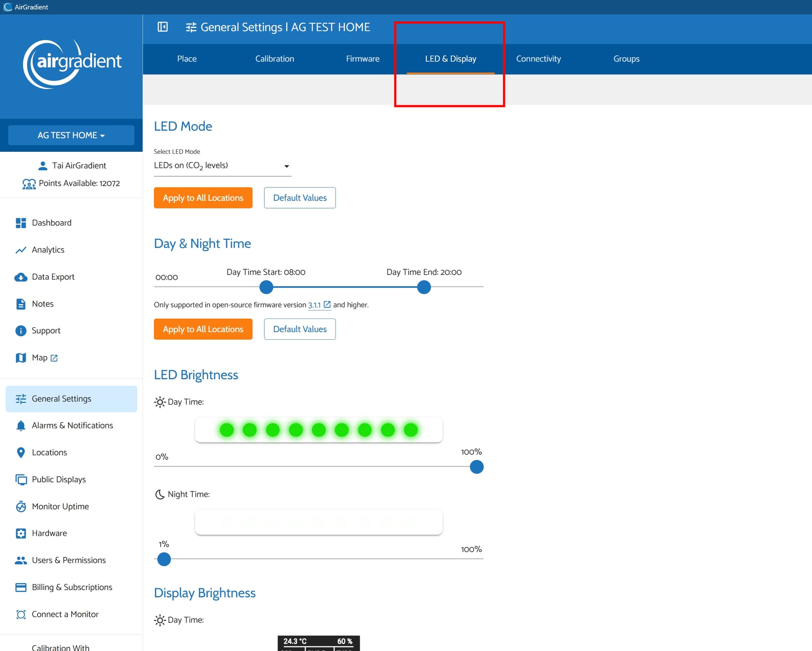Open Analytics in the sidebar
Screen dimensions: 812x651
coord(48,250)
